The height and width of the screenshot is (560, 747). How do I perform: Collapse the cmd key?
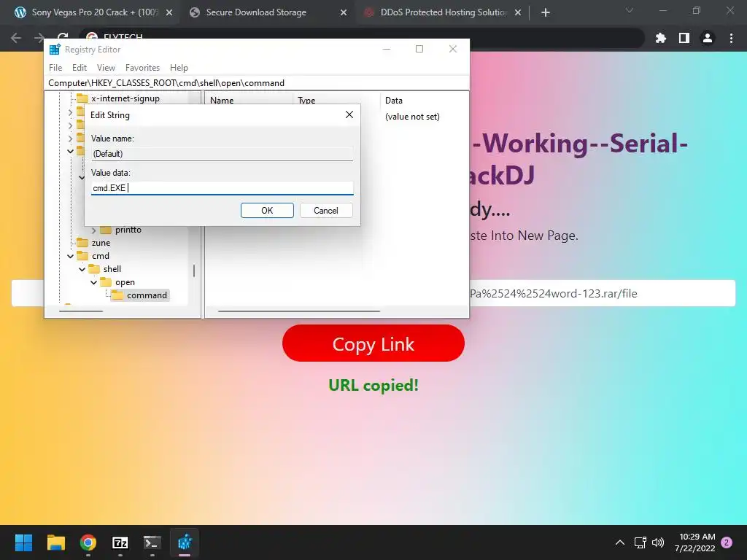(x=71, y=256)
